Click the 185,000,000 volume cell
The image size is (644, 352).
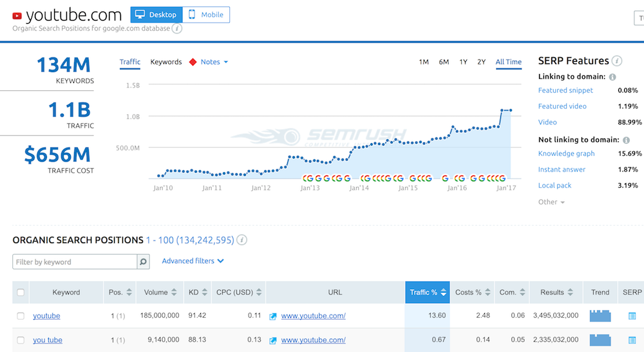(159, 315)
